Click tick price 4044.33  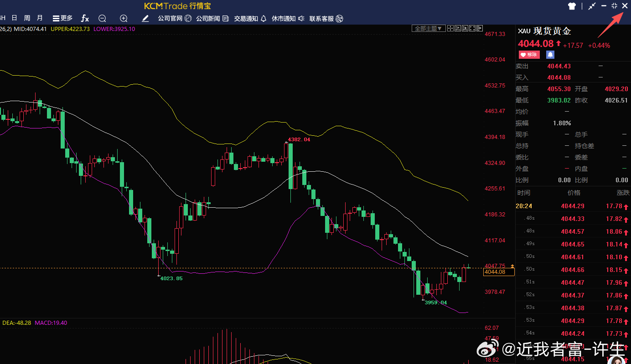573,219
